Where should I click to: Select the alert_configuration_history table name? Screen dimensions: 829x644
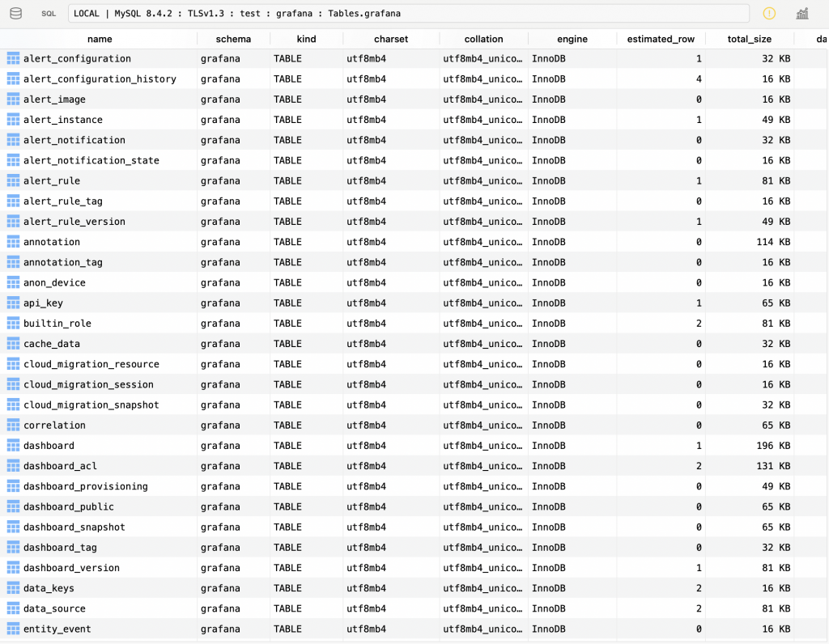click(100, 79)
